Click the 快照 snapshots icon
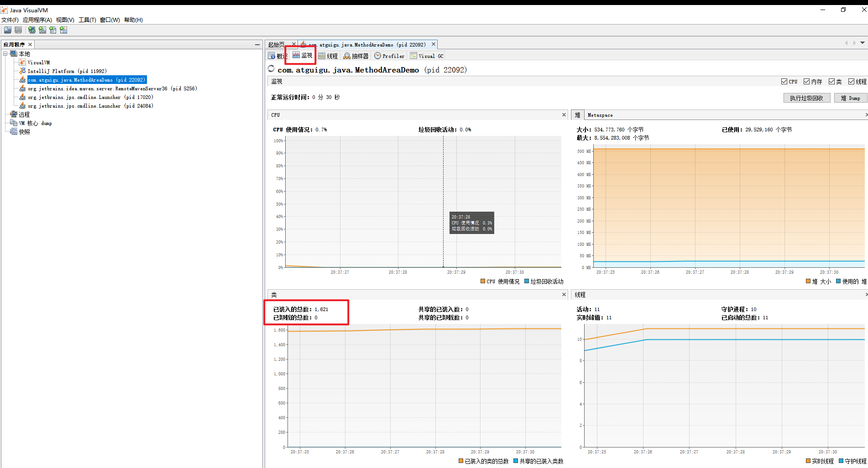Viewport: 868px width, 468px height. (14, 132)
